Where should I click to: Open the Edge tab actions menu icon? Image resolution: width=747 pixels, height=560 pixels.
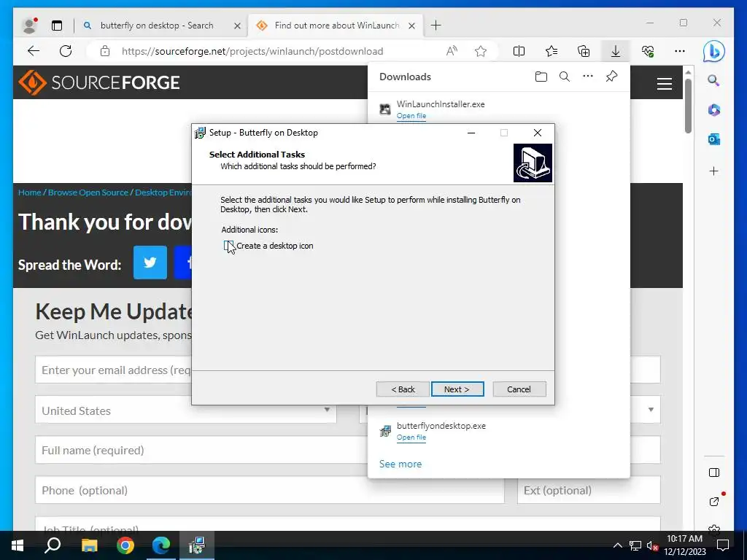(57, 26)
